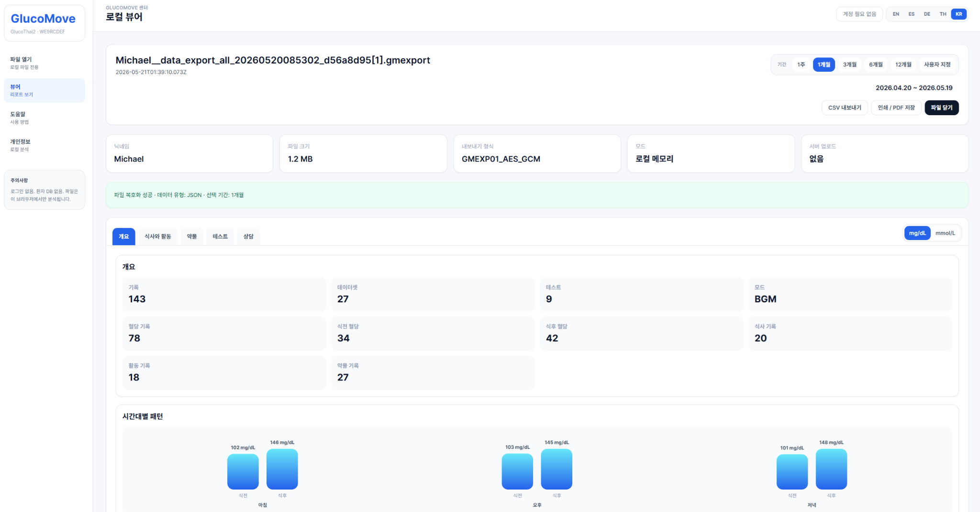Go to 개인정보 privacy section
980x512 pixels.
44,145
